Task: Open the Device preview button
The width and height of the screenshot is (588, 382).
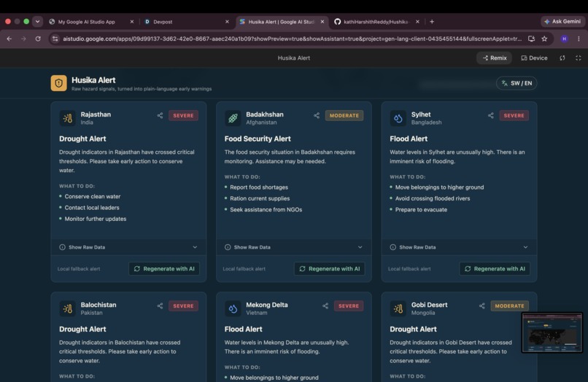Action: coord(534,58)
